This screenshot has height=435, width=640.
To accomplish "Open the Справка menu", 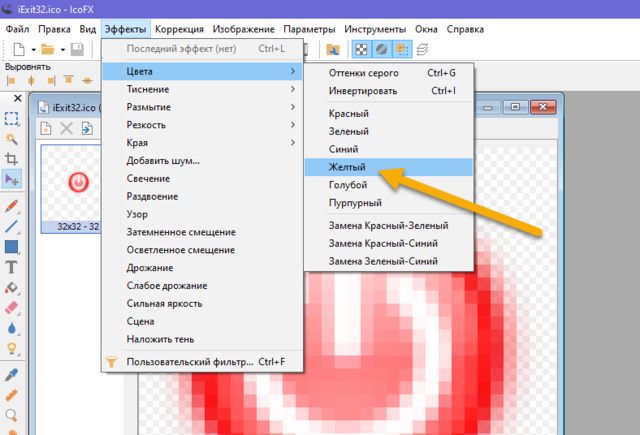I will (465, 29).
